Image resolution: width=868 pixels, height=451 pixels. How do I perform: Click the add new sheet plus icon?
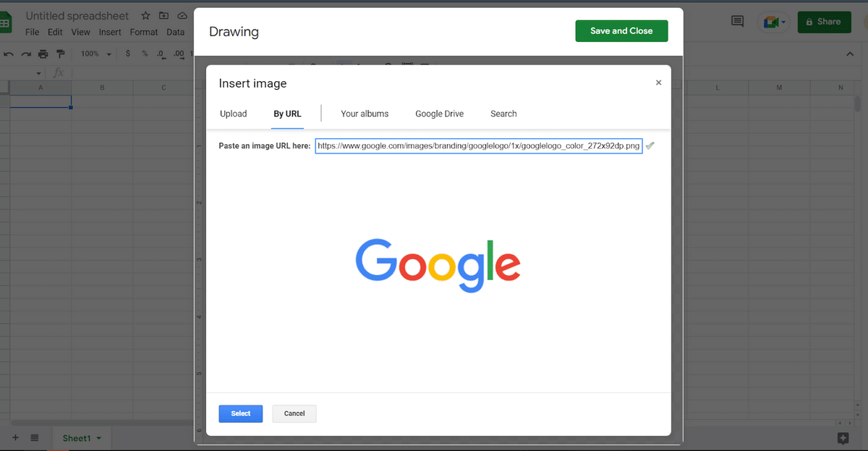point(15,438)
